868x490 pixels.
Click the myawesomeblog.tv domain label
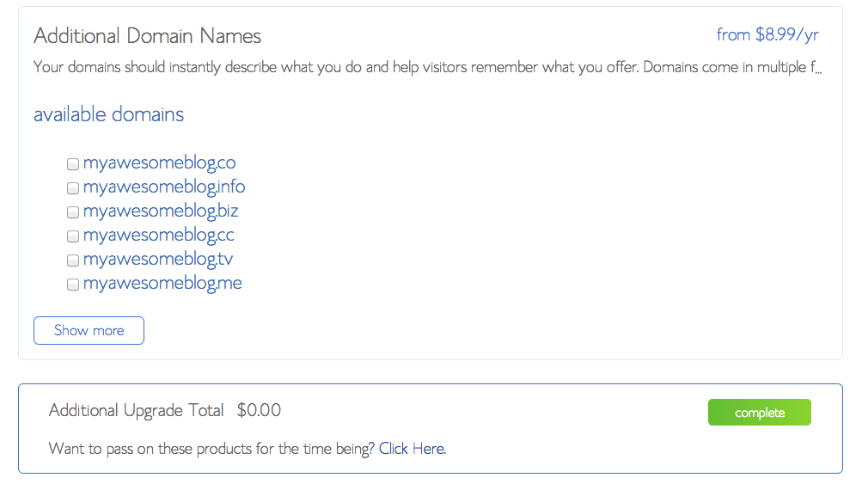[158, 259]
